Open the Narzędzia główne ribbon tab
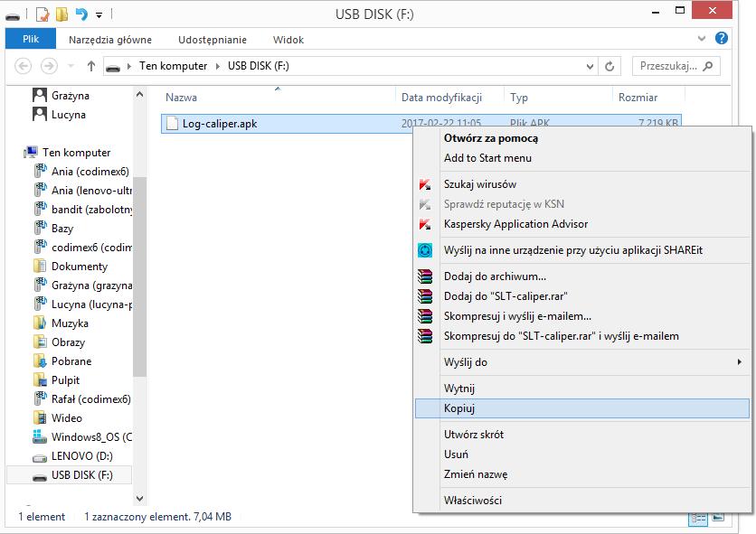The image size is (756, 534). 110,40
